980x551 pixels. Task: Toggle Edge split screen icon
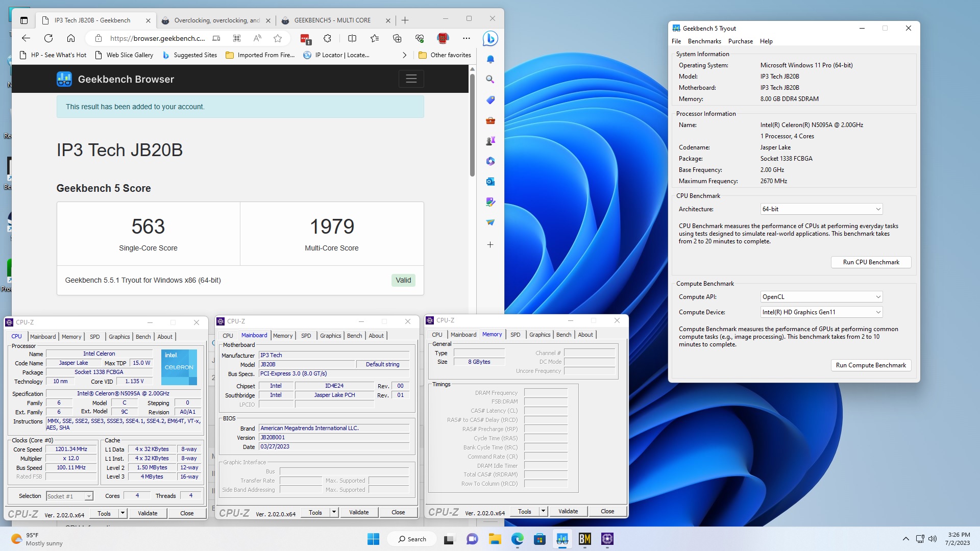coord(352,38)
